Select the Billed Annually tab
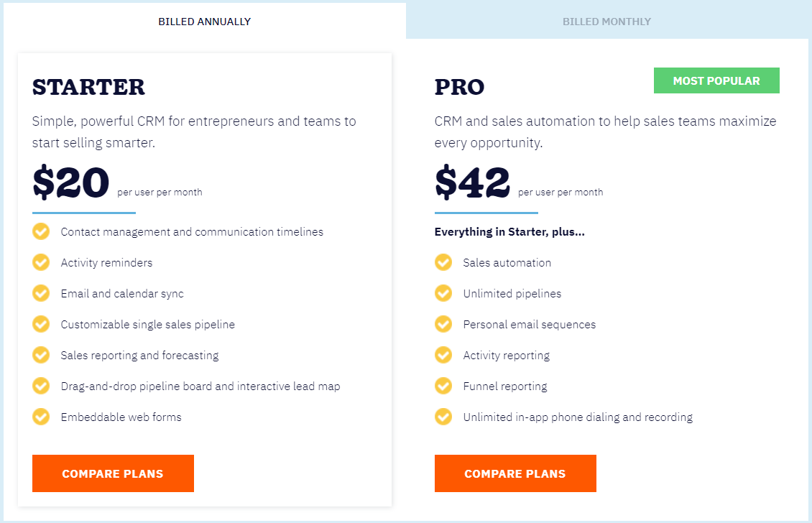The image size is (812, 523). coord(205,22)
